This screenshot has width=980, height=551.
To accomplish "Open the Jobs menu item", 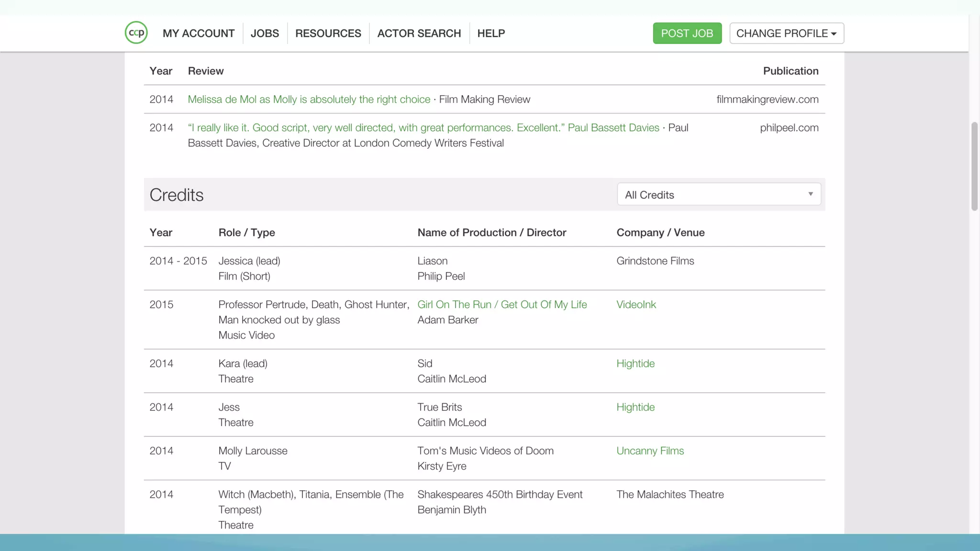I will pyautogui.click(x=265, y=33).
